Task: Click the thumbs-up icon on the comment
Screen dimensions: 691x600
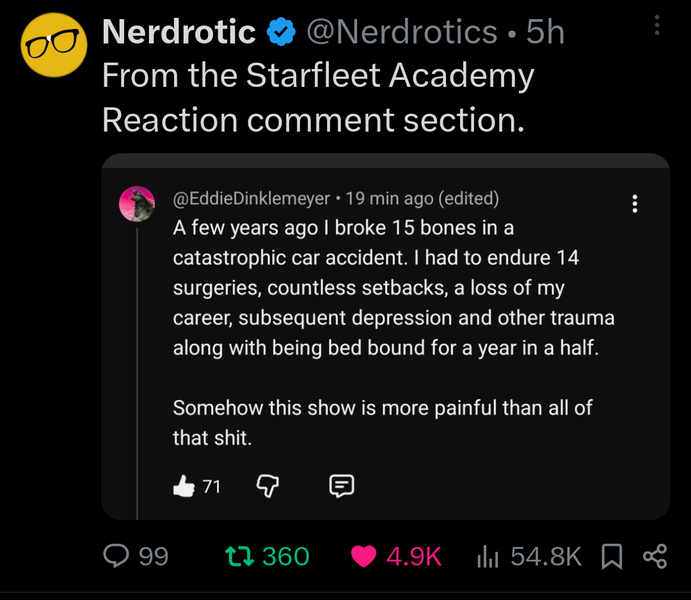Action: [x=184, y=486]
